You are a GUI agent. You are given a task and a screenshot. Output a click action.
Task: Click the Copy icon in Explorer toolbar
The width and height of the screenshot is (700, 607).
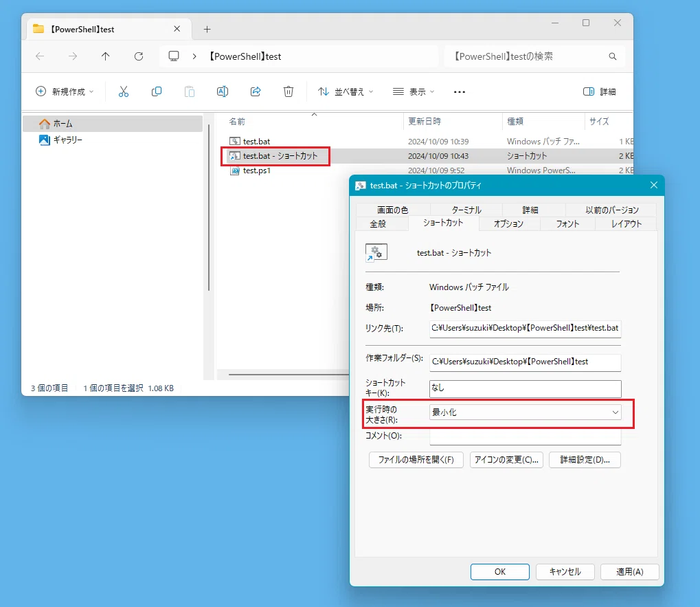[x=156, y=91]
